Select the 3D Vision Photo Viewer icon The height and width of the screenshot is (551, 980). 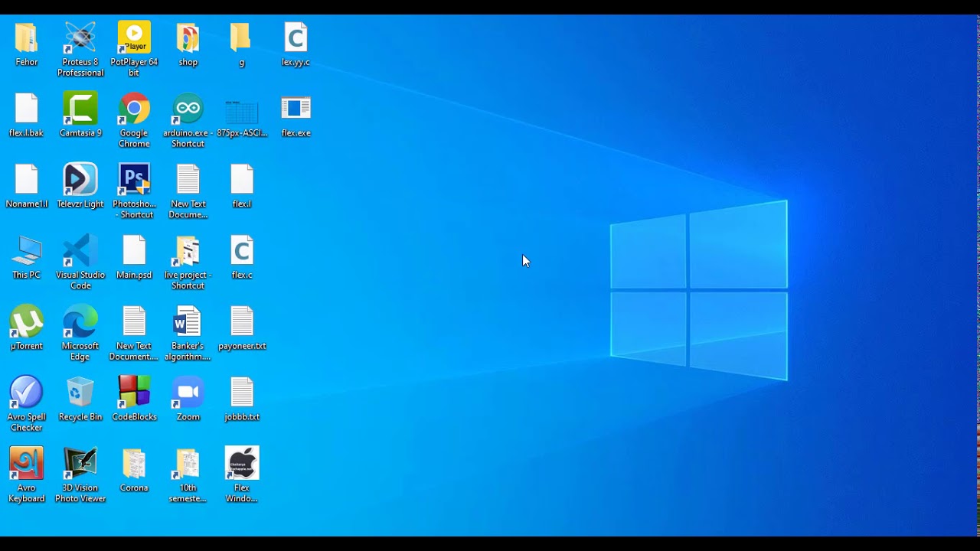coord(80,464)
